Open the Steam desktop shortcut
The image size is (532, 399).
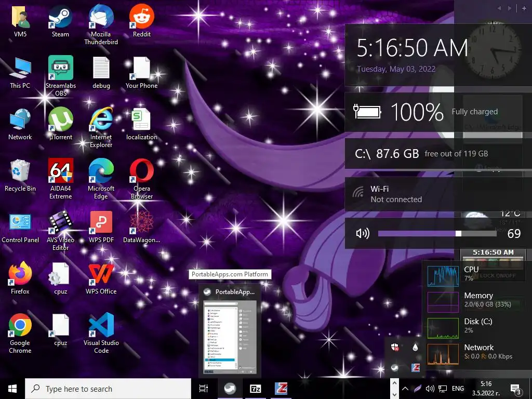pyautogui.click(x=60, y=20)
